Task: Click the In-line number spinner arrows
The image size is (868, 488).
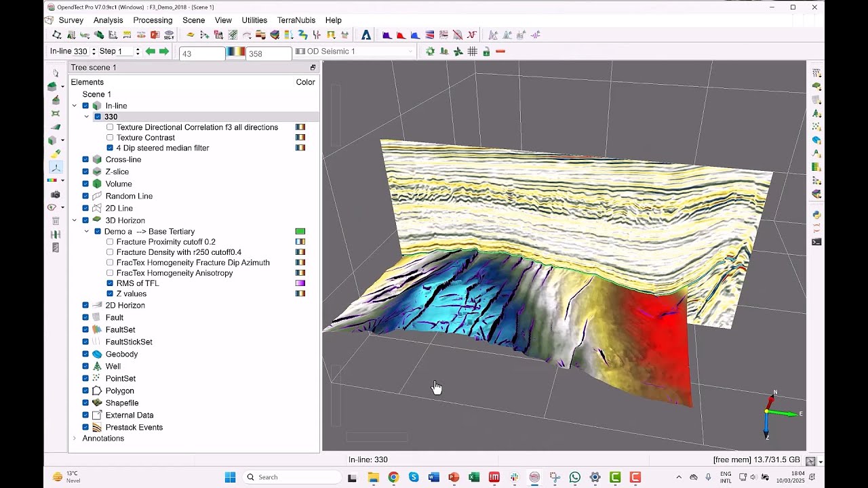Action: click(94, 52)
